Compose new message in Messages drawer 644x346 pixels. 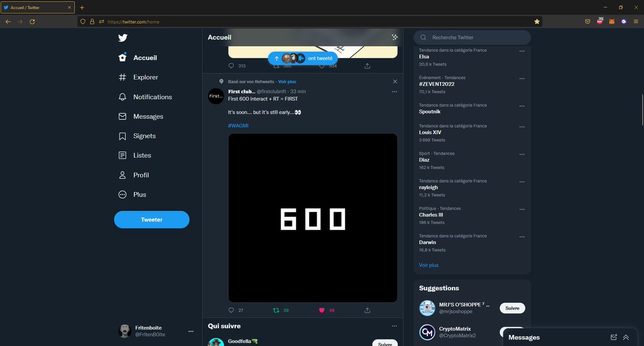coord(613,337)
